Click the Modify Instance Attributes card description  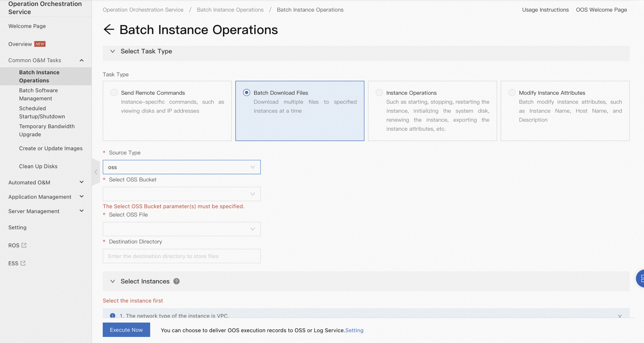point(570,111)
